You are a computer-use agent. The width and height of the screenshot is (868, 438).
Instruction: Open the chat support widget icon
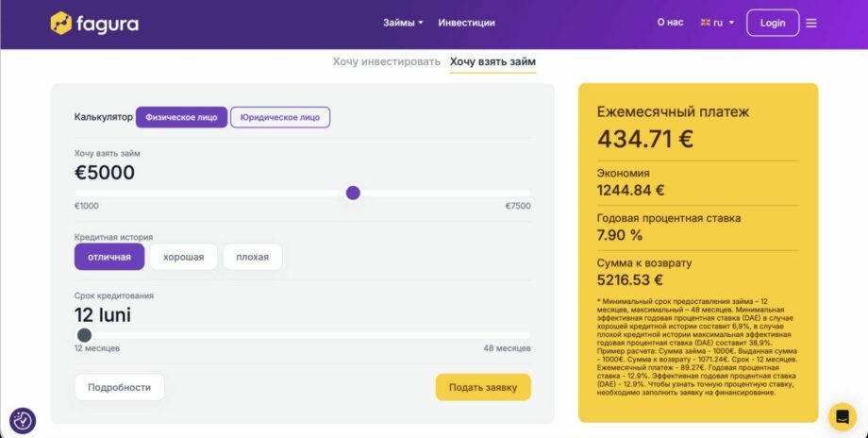coord(842,416)
